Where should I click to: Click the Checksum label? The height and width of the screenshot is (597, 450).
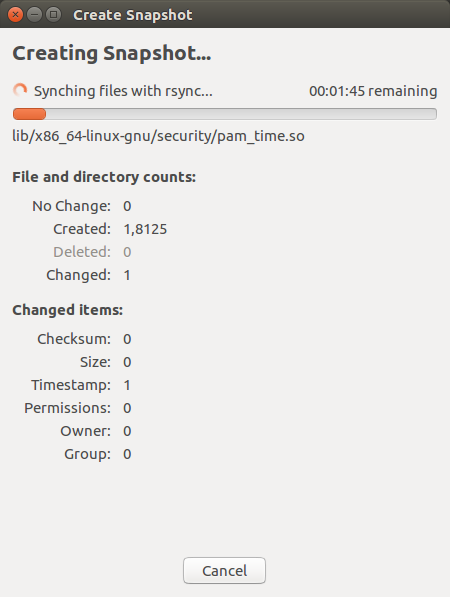74,339
